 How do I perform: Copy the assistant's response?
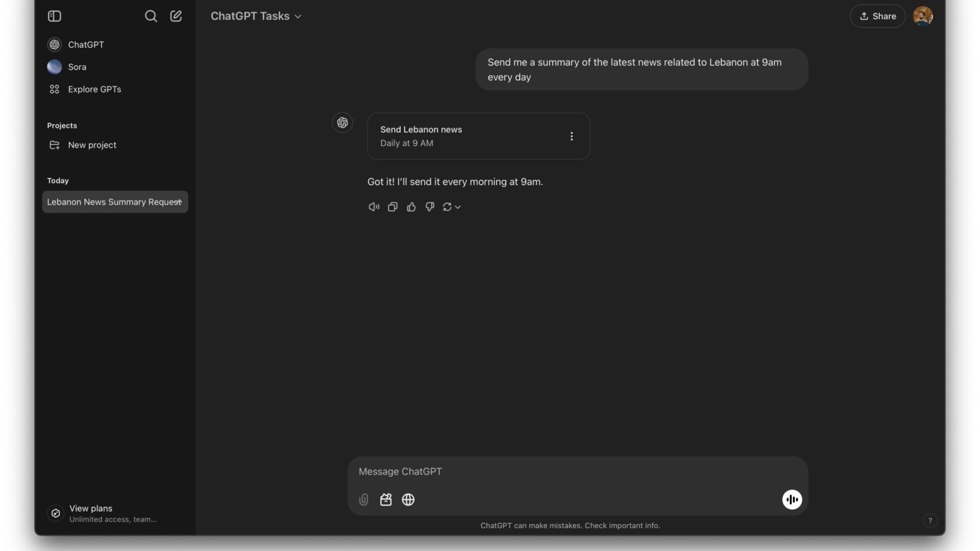coord(392,207)
